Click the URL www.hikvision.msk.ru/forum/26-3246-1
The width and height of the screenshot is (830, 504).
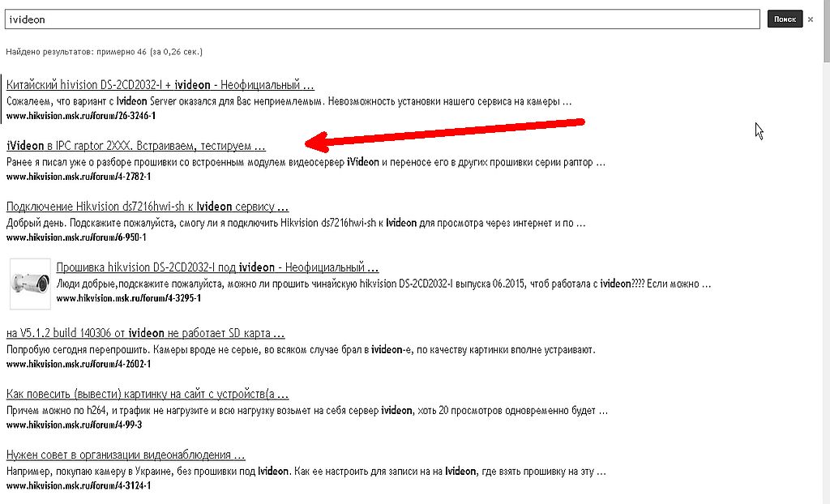81,116
